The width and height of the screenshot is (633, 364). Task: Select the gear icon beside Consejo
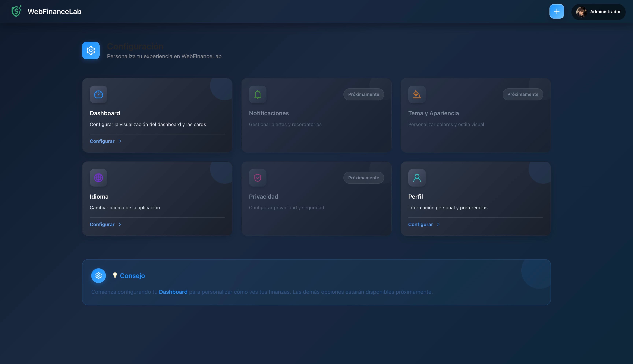(x=98, y=275)
